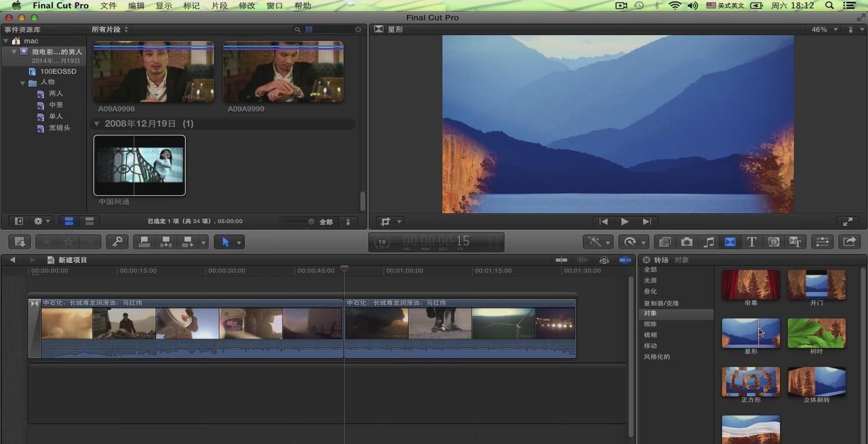This screenshot has height=444, width=868.
Task: Open the retime speed menu
Action: tap(633, 242)
